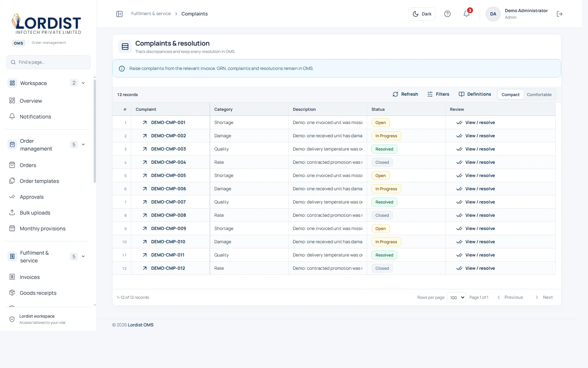Collapse Fulfilment & service section chevron
Viewport: 588px width, 368px height.
(83, 256)
